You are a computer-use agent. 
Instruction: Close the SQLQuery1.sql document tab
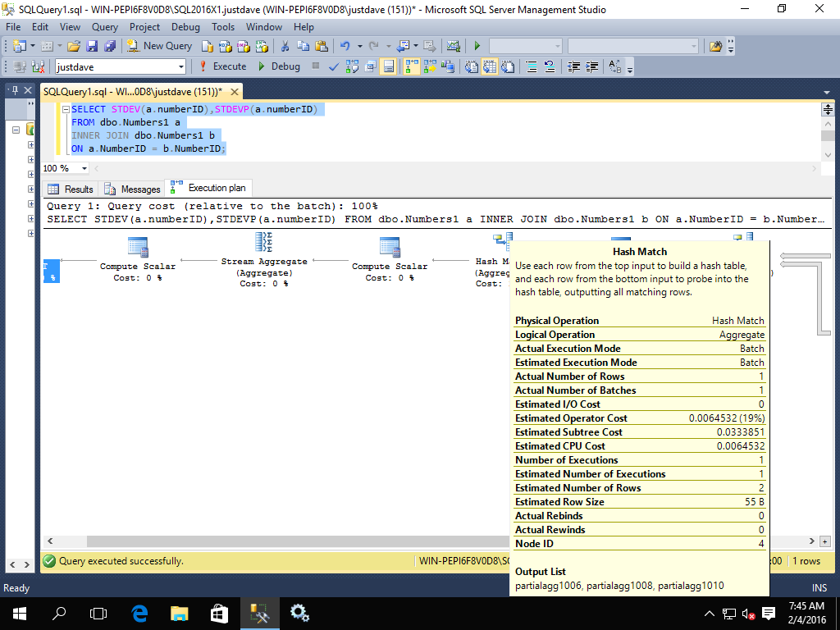(x=235, y=92)
